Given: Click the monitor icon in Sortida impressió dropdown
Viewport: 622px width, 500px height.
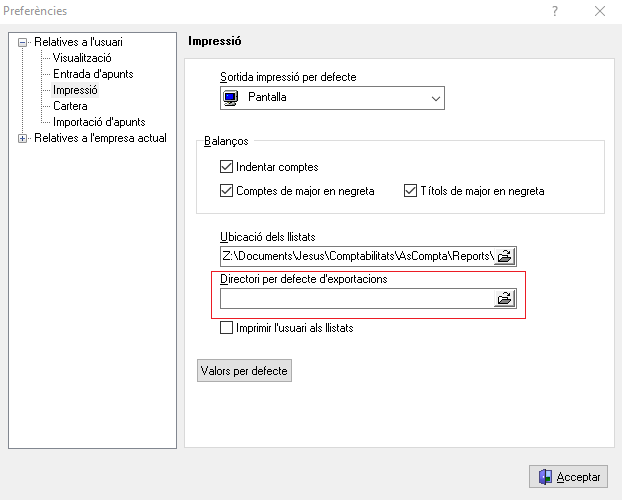Looking at the screenshot, I should coord(231,98).
